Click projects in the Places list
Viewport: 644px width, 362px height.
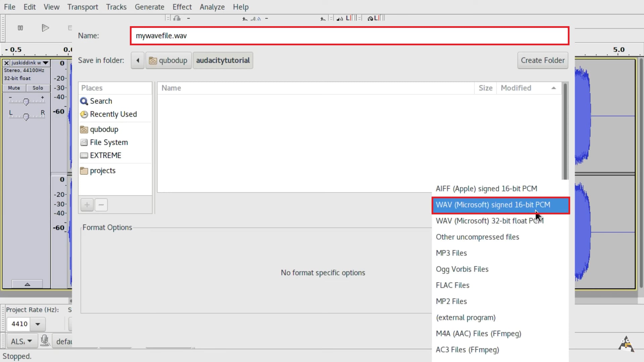click(115, 171)
